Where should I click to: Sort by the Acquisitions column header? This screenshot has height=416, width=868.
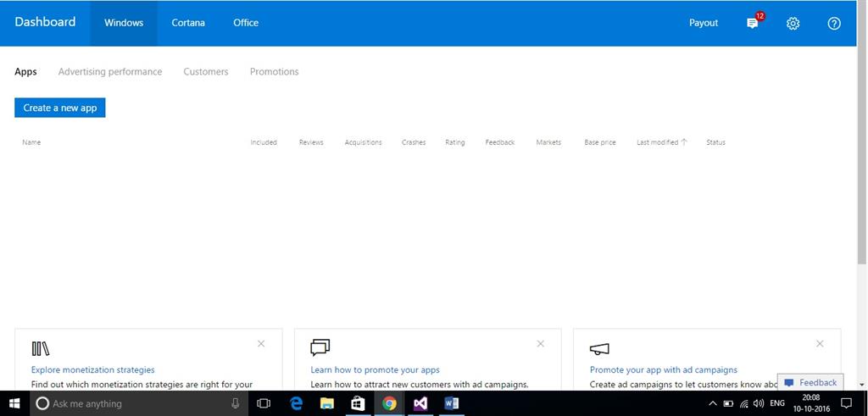[363, 142]
